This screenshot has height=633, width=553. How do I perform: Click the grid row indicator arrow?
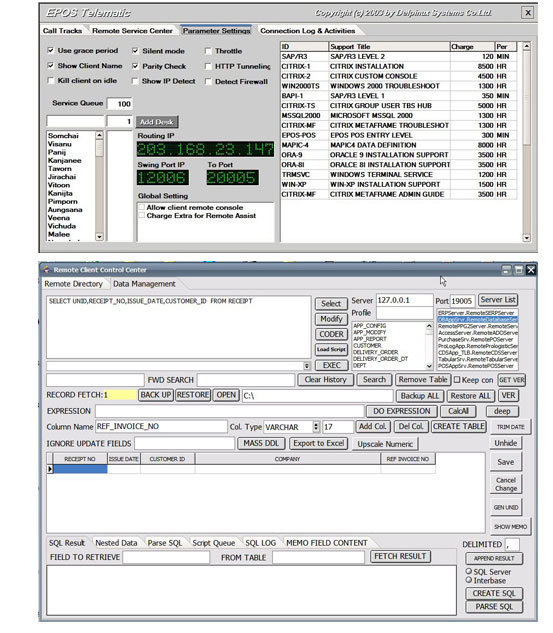50,469
